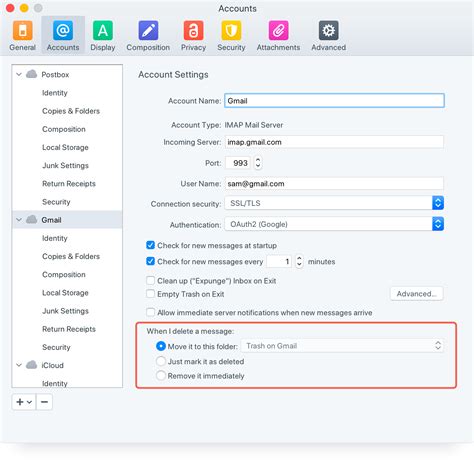Collapse the Gmail account tree

click(x=19, y=219)
